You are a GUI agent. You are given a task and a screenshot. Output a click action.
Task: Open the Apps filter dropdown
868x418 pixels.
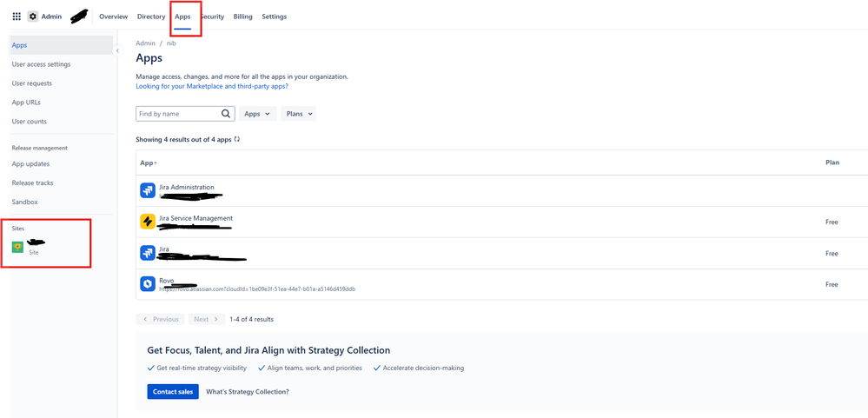coord(258,114)
